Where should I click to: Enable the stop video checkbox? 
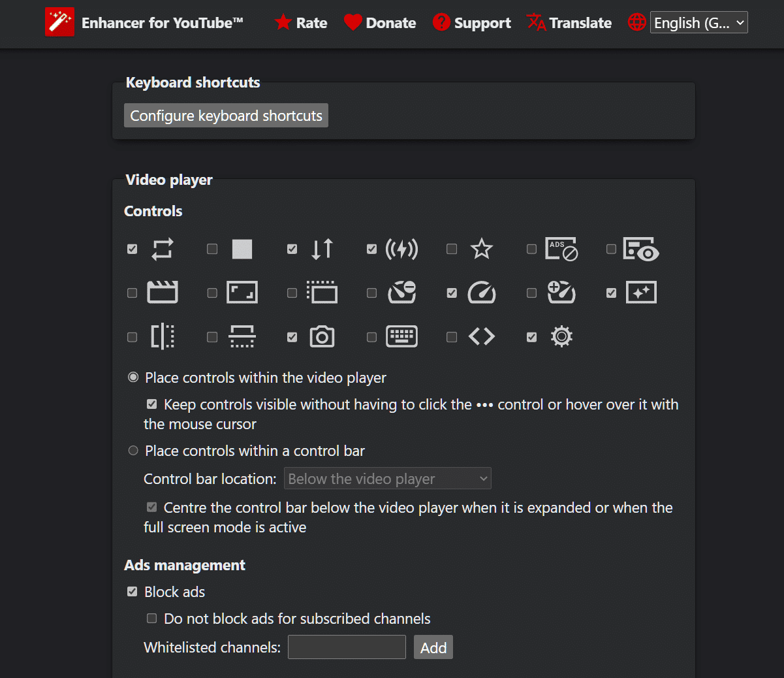tap(212, 249)
